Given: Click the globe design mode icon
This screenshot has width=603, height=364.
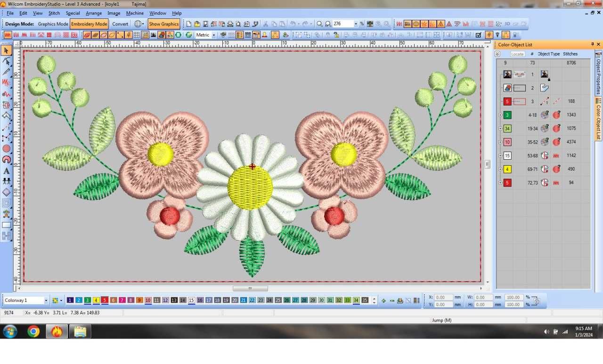Looking at the screenshot, I should pos(138,24).
